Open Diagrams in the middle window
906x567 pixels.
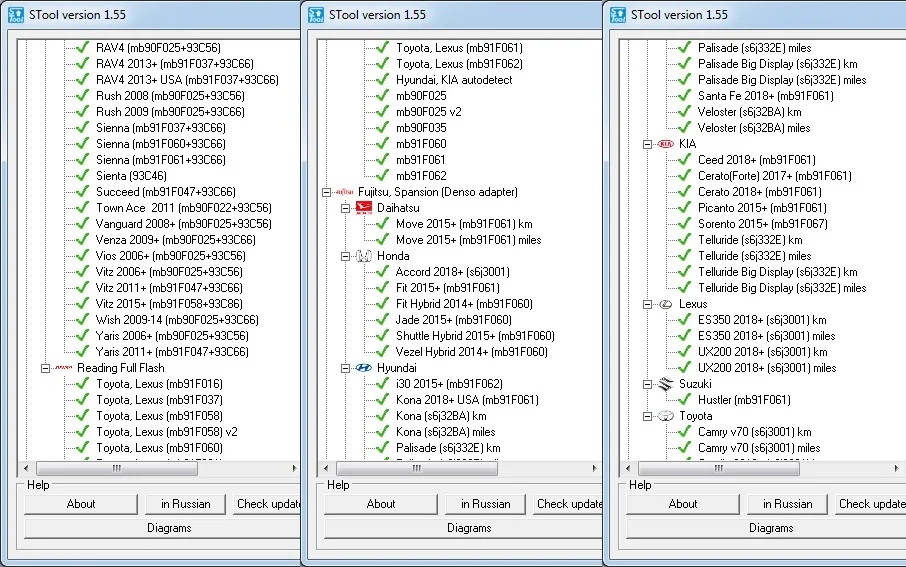click(x=463, y=528)
